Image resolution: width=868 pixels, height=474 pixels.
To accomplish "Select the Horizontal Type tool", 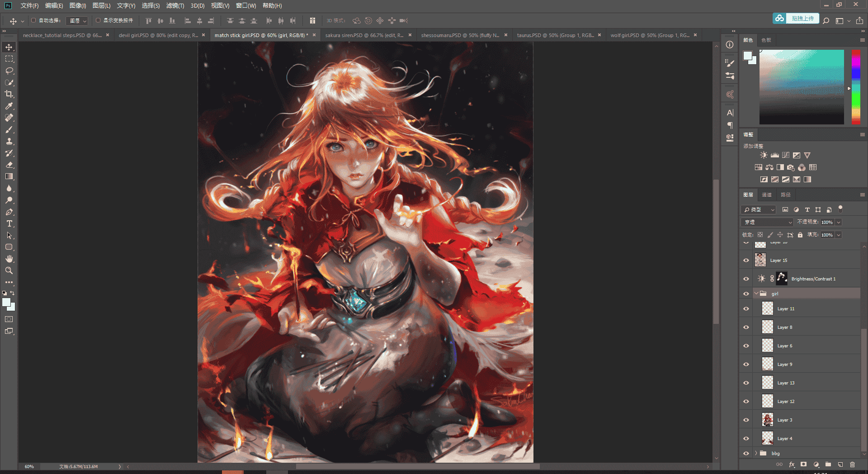I will pyautogui.click(x=9, y=223).
